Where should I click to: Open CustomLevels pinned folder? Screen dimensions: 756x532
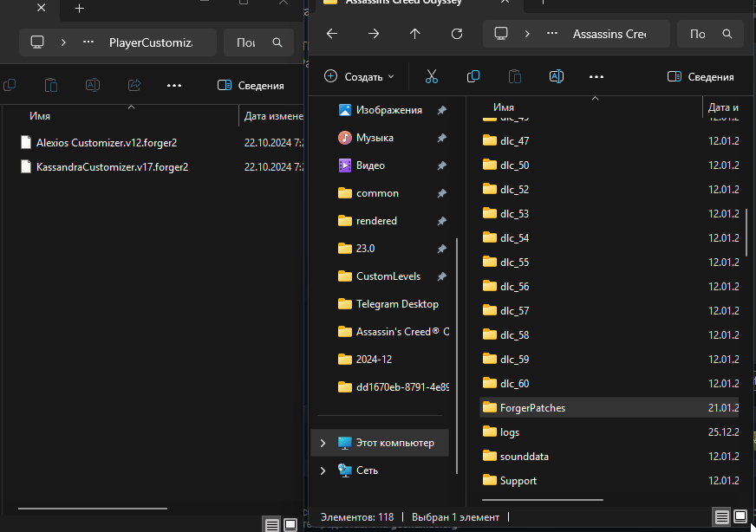[x=388, y=276]
